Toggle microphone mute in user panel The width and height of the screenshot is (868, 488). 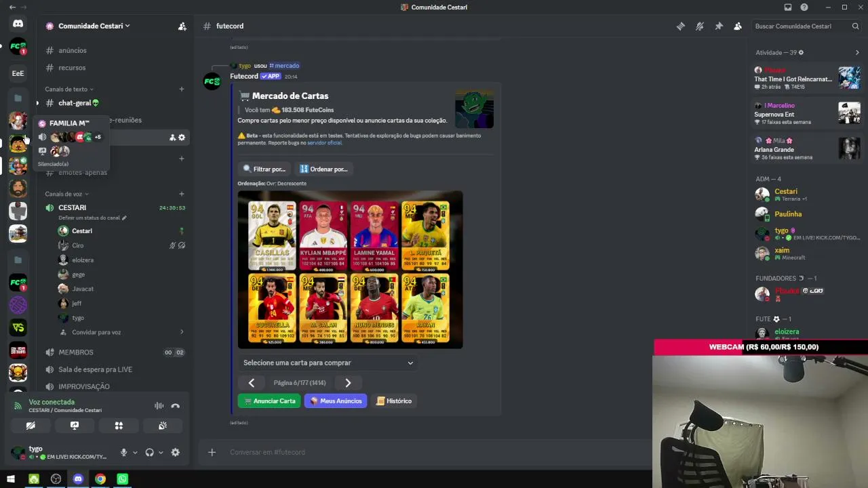123,453
